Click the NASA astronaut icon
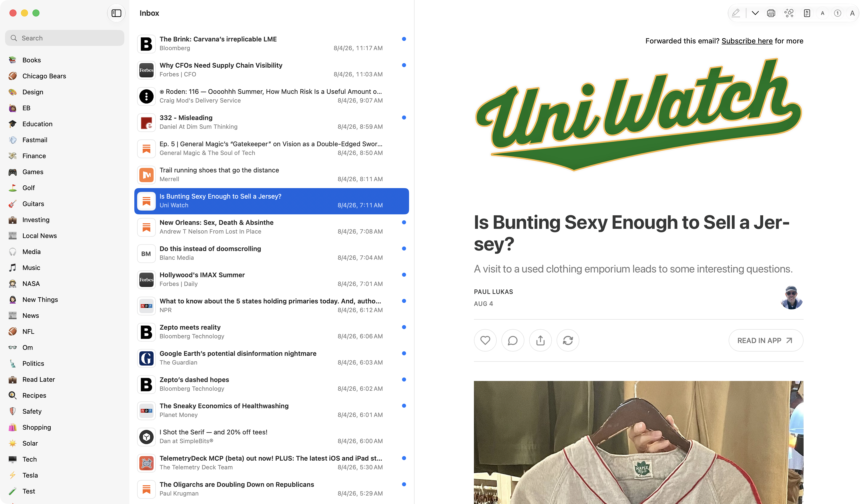 (x=13, y=284)
